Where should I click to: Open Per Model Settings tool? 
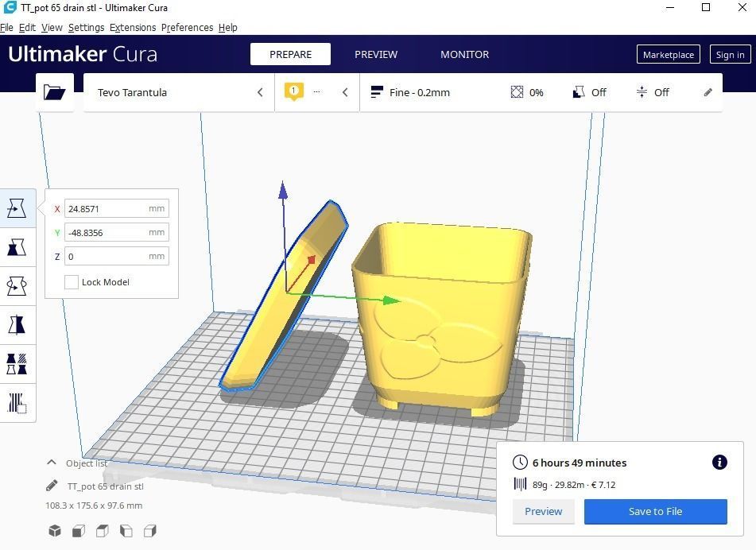coord(17,364)
